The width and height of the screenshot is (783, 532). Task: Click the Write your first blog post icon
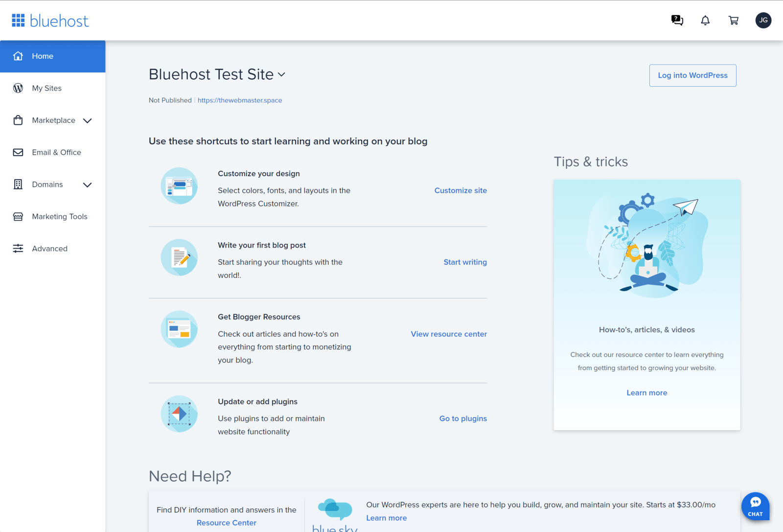pos(179,257)
